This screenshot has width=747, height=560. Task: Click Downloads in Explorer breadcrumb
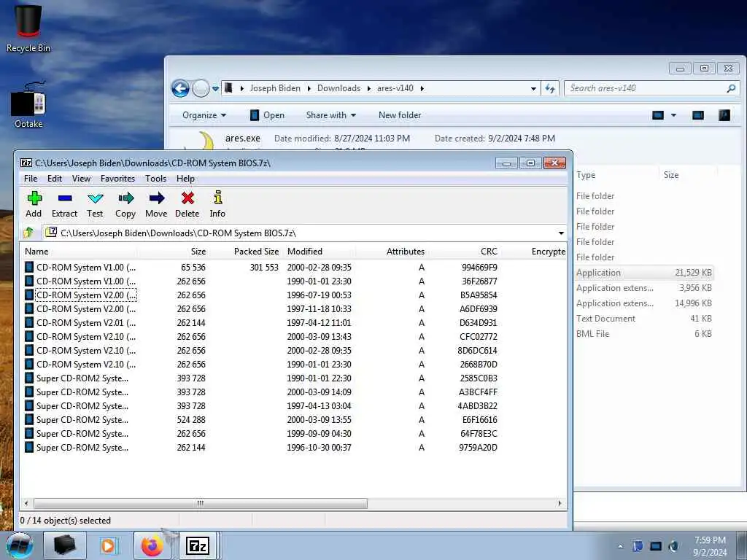coord(338,88)
